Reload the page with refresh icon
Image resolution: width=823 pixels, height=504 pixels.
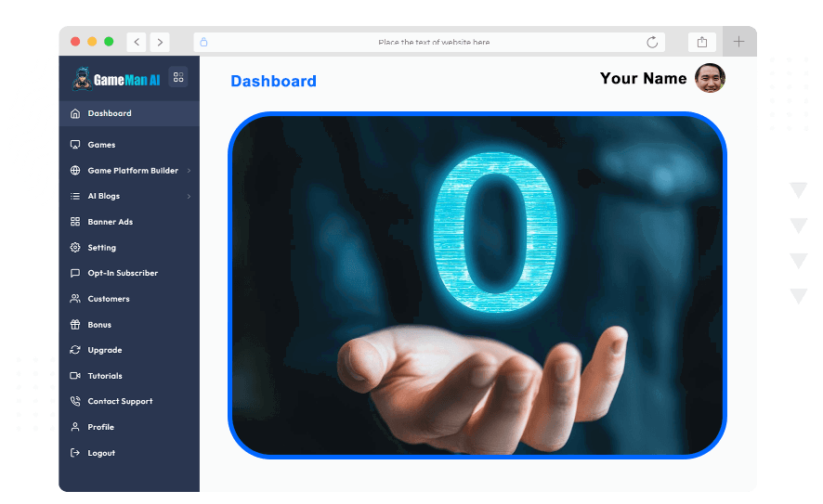click(652, 42)
